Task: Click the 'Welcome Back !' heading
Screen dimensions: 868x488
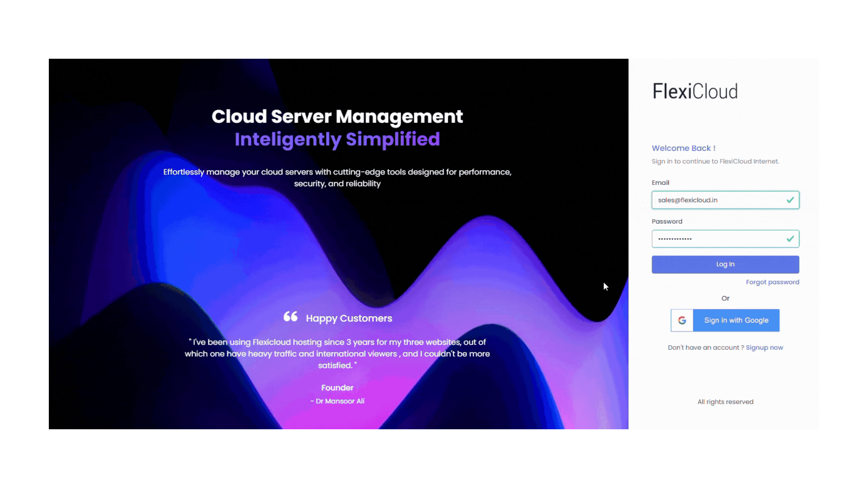Action: [683, 148]
